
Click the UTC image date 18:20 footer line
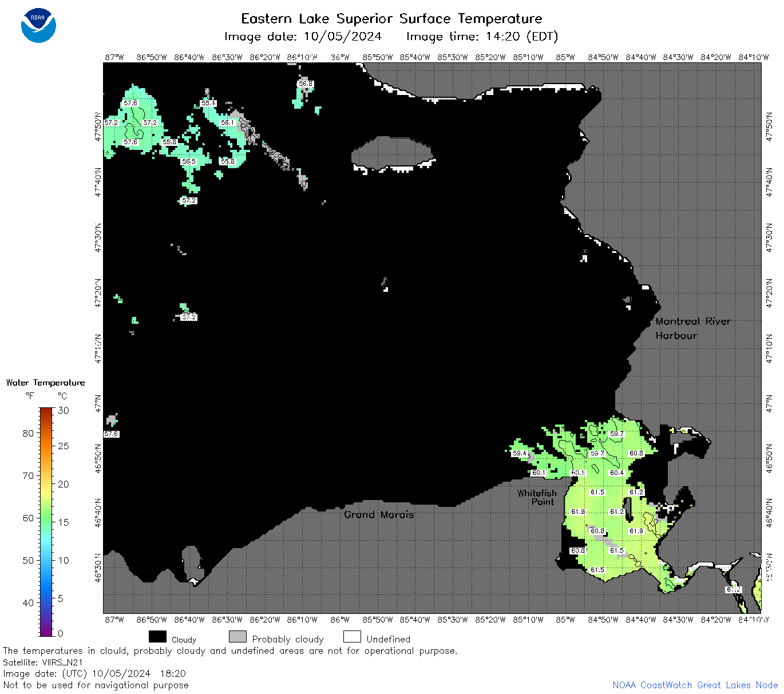click(94, 673)
